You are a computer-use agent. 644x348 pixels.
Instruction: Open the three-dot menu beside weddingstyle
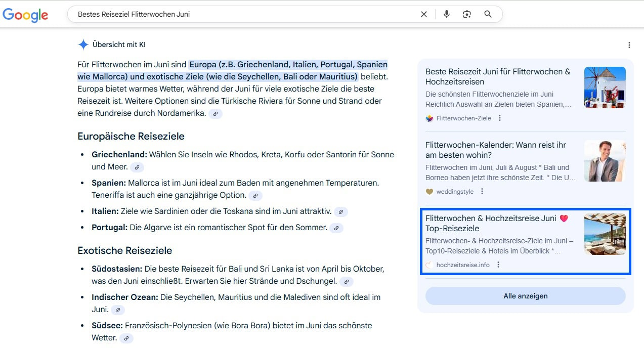click(482, 192)
